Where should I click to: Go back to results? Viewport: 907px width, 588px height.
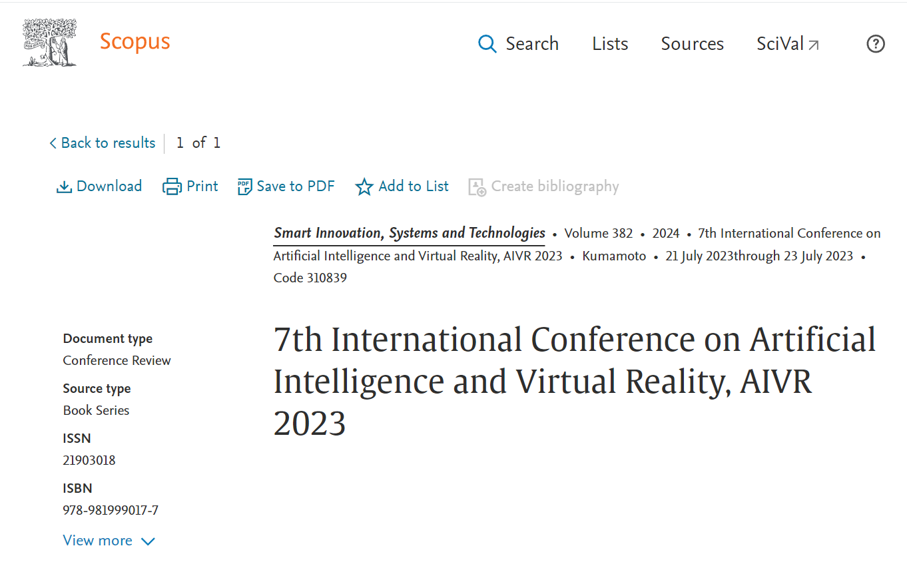coord(108,143)
